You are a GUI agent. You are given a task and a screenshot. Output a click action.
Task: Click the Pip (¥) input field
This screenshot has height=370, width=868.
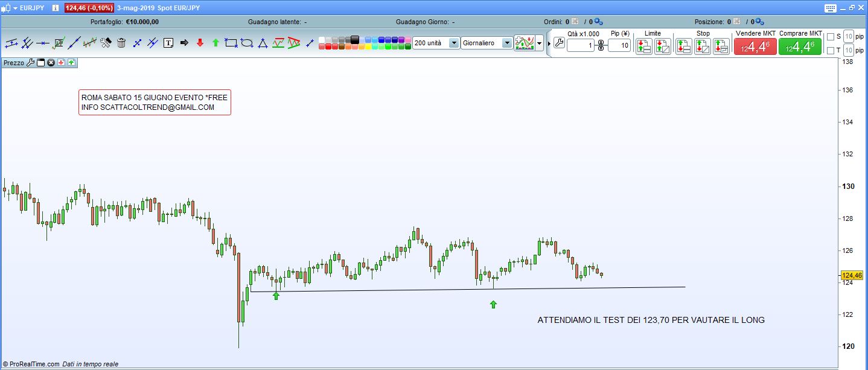619,45
